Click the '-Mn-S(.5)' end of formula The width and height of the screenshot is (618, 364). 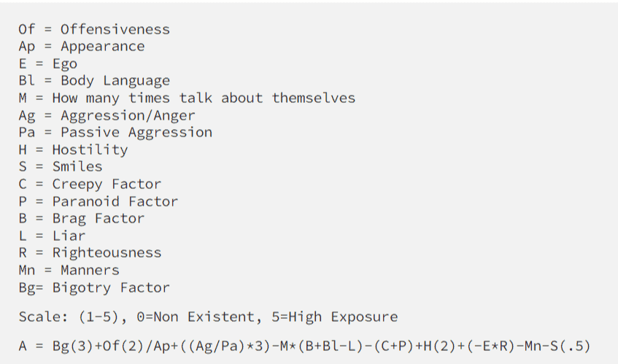(553, 346)
